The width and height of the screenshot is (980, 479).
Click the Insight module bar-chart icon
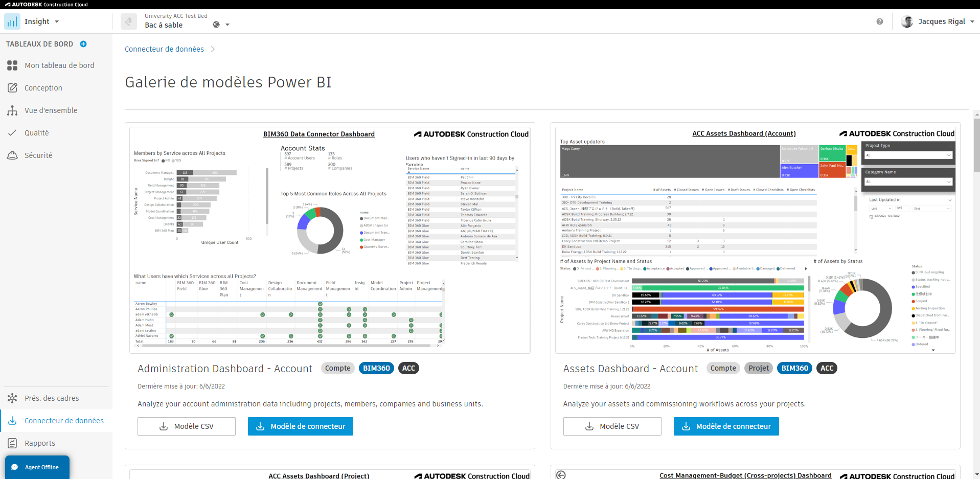(x=12, y=21)
